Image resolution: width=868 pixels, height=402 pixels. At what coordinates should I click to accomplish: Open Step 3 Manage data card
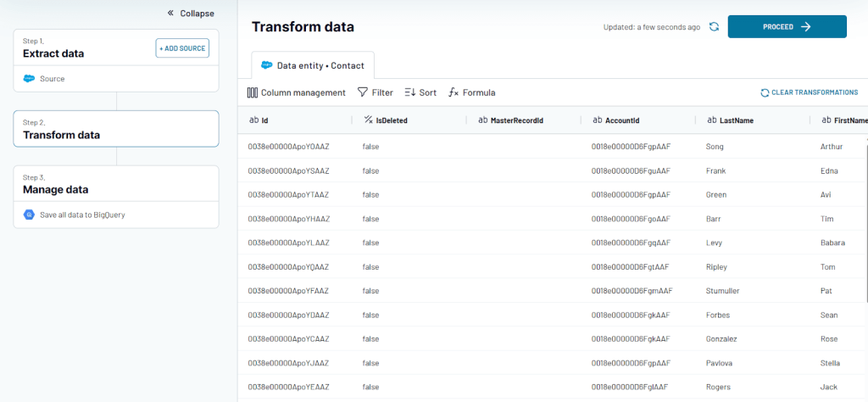click(x=116, y=183)
